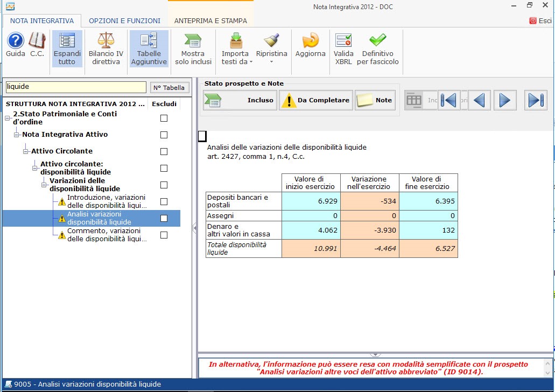Select Nota Integrativa Attivo tree label
Screen dimensions: 555x392
(65, 134)
